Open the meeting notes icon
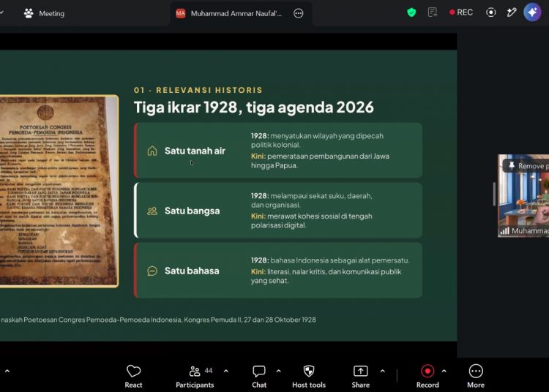The height and width of the screenshot is (392, 549). pos(433,12)
